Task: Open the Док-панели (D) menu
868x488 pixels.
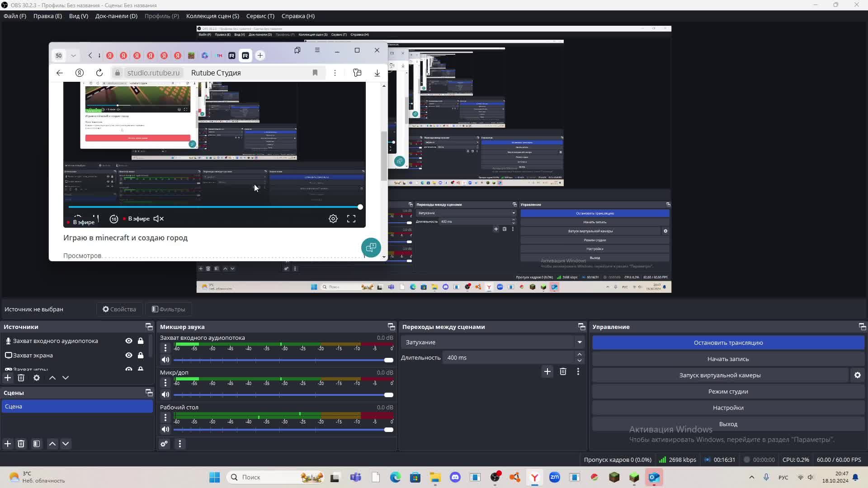Action: click(116, 16)
